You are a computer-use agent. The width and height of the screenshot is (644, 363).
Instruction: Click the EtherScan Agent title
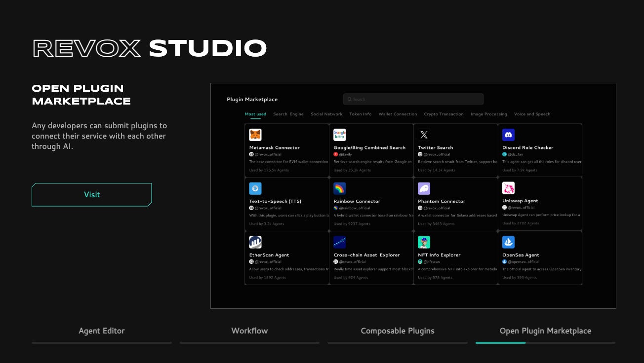point(269,255)
